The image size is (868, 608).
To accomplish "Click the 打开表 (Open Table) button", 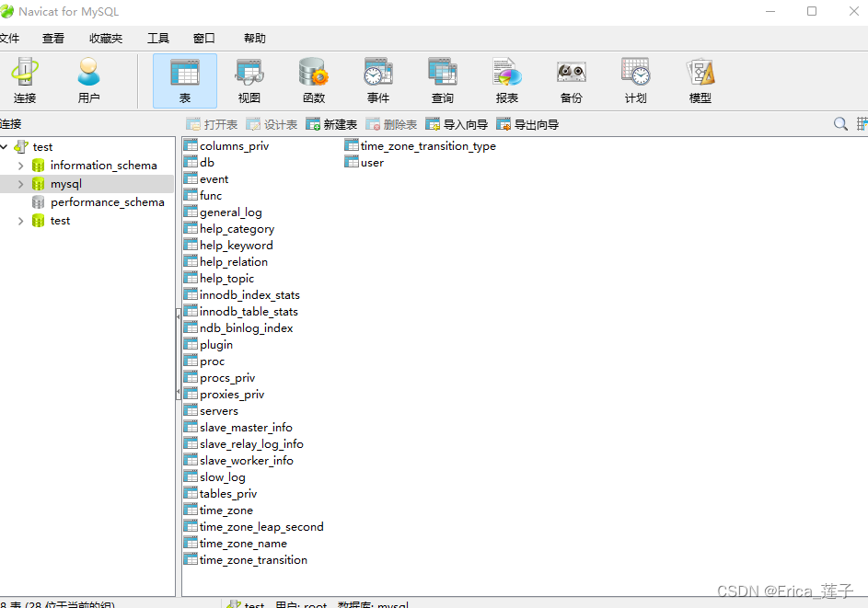I will pos(212,124).
